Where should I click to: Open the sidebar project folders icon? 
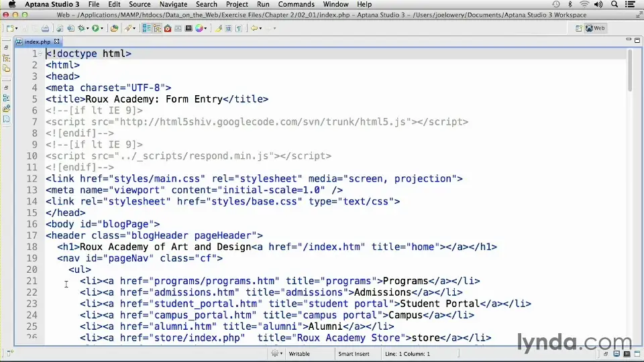pyautogui.click(x=6, y=68)
